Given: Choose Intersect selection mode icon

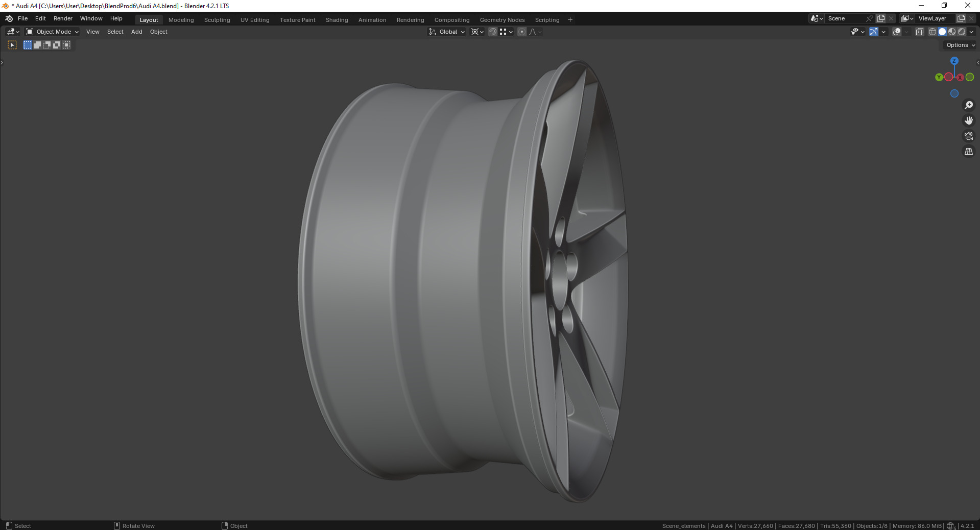Looking at the screenshot, I should click(66, 45).
